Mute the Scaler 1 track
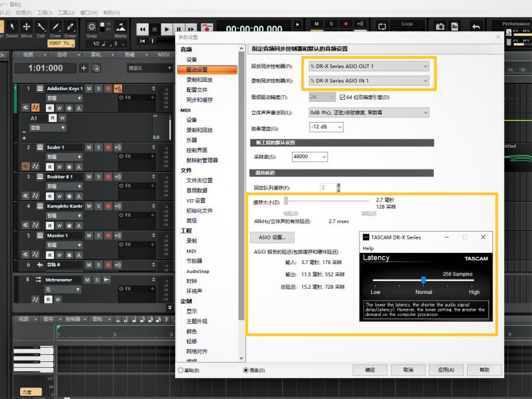This screenshot has height=399, width=532. click(x=89, y=147)
